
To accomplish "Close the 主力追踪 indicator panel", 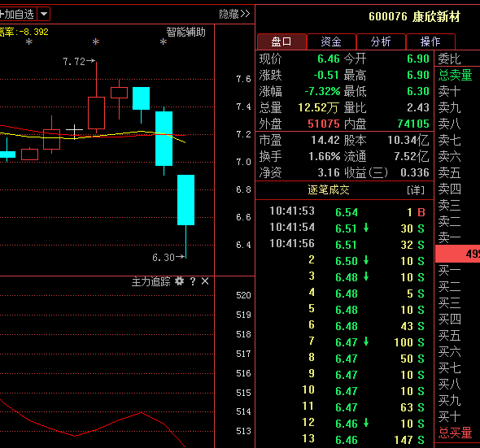I will pos(205,281).
